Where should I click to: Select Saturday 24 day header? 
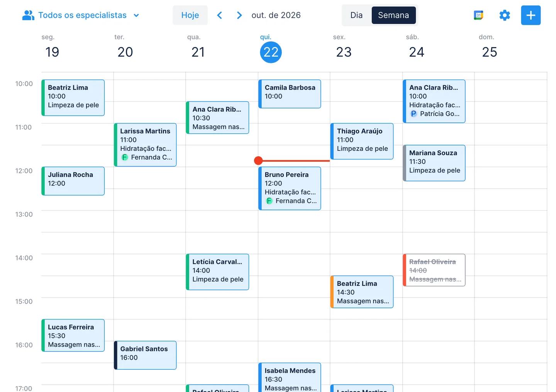417,52
